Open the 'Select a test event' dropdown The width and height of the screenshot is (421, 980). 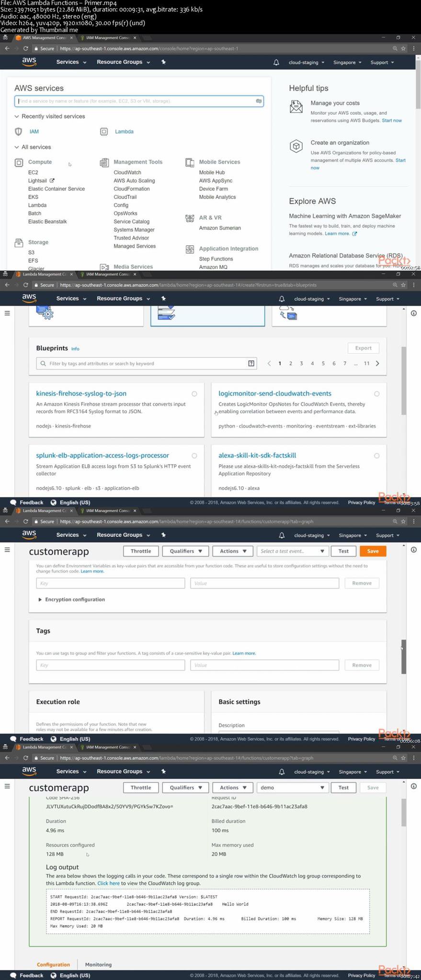(293, 551)
